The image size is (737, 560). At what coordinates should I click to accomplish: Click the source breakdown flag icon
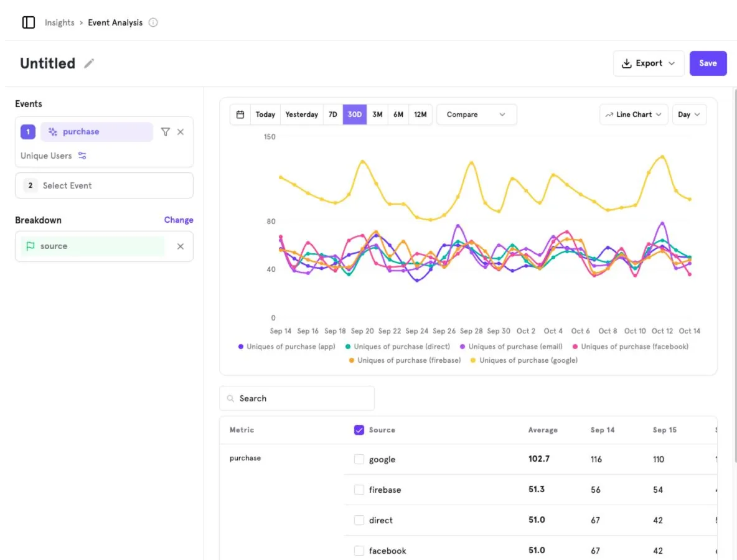tap(31, 246)
